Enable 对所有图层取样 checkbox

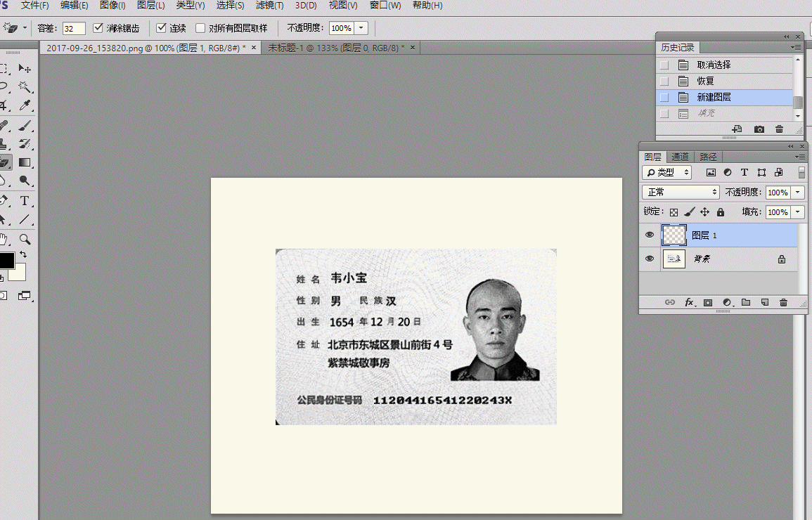200,28
